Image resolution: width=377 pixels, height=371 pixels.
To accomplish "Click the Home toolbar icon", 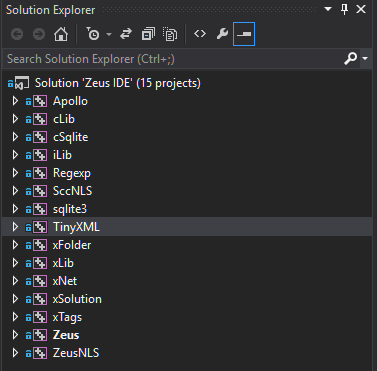I will (x=61, y=34).
